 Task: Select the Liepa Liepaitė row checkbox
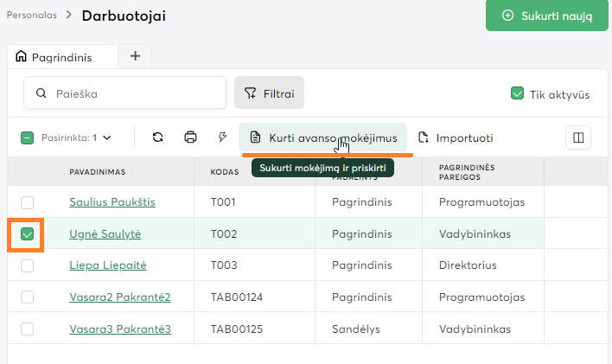pos(28,265)
